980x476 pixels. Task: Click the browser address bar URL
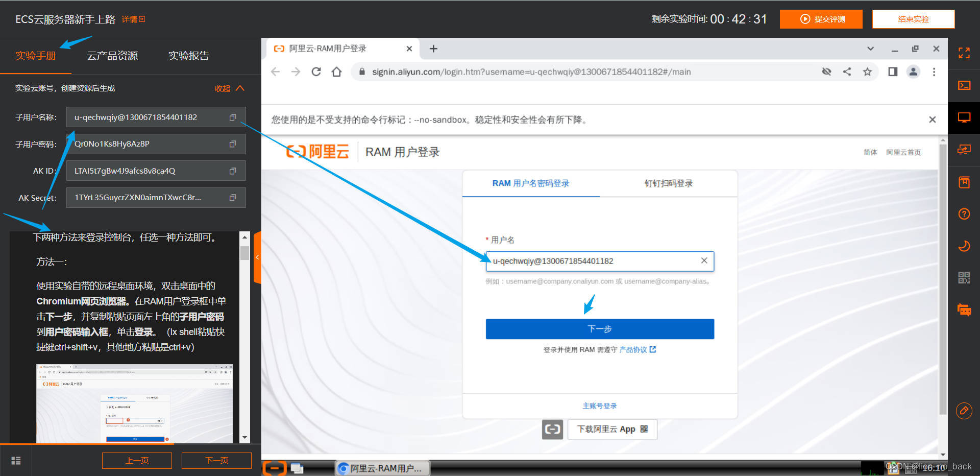click(531, 72)
